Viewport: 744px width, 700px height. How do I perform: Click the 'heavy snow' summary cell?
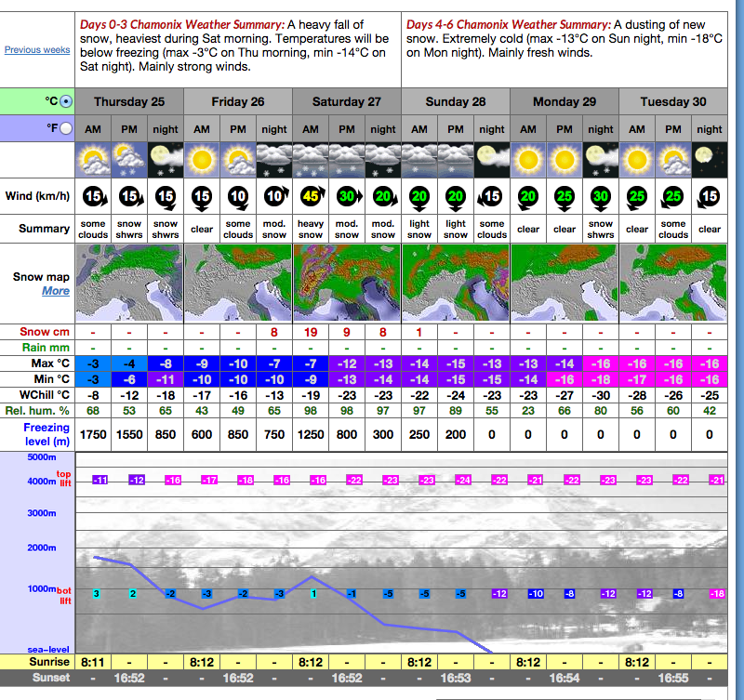coord(311,229)
